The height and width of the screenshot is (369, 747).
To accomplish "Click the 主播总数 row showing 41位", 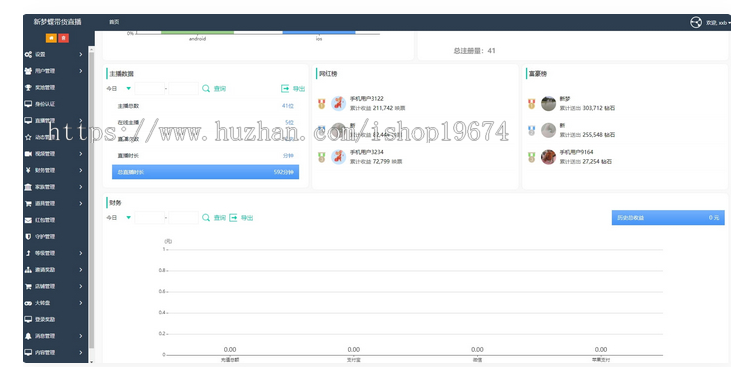I will (205, 106).
